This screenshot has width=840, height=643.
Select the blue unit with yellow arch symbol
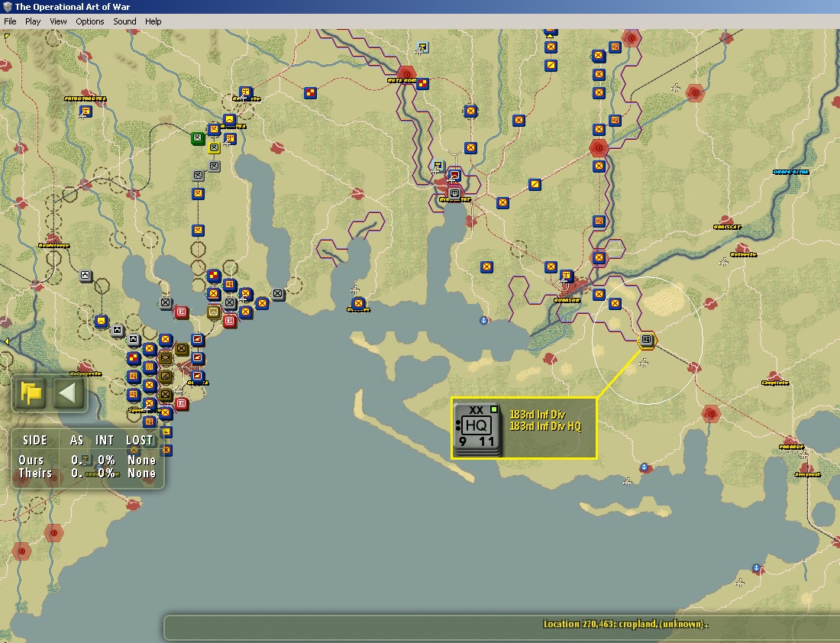(x=102, y=321)
